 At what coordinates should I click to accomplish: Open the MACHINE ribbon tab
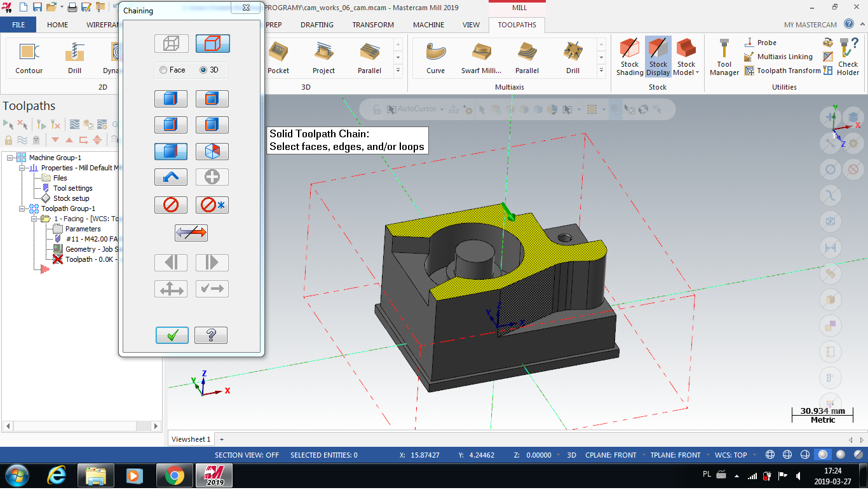(429, 25)
